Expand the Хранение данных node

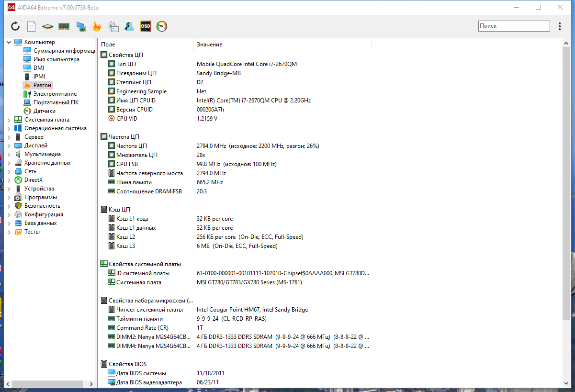point(9,163)
